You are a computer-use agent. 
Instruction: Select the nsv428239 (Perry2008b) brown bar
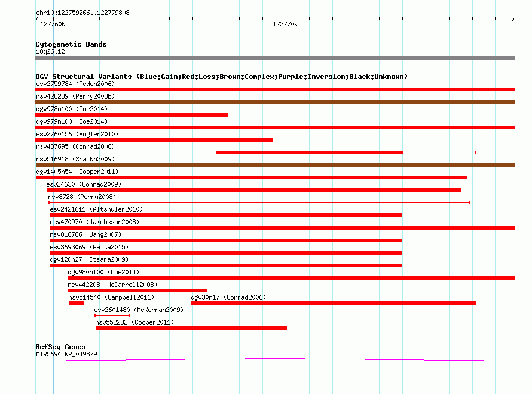275,102
